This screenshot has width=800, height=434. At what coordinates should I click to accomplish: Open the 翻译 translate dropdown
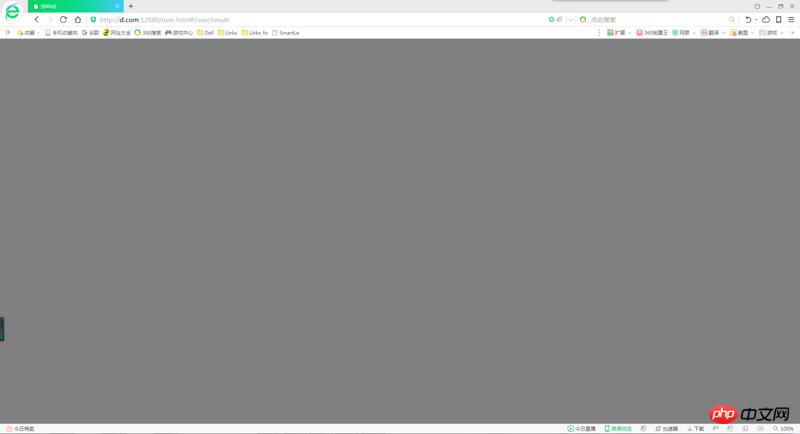coord(713,32)
